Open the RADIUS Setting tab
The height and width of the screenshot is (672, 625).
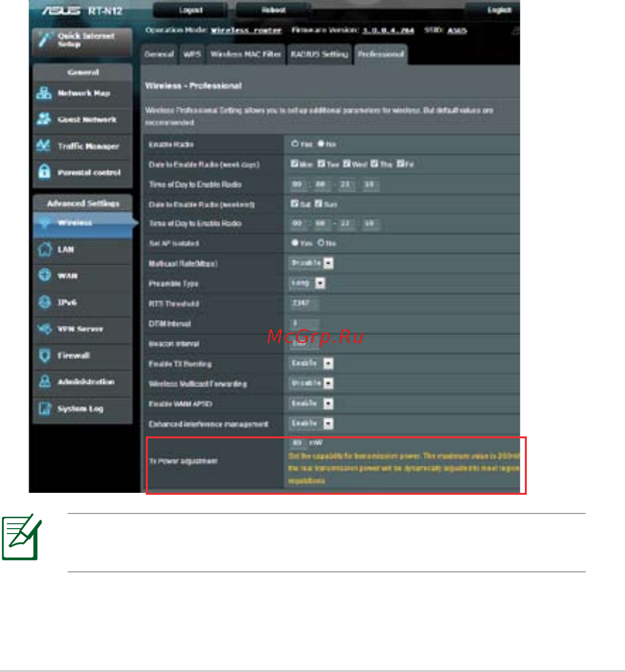click(319, 54)
